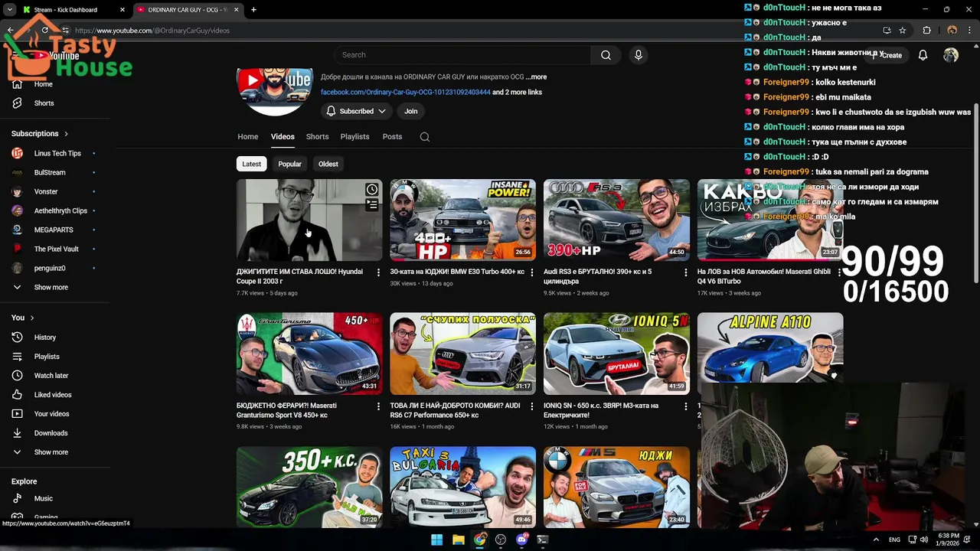Open Discord from taskbar
Viewport: 980px width, 551px height.
[x=522, y=540]
